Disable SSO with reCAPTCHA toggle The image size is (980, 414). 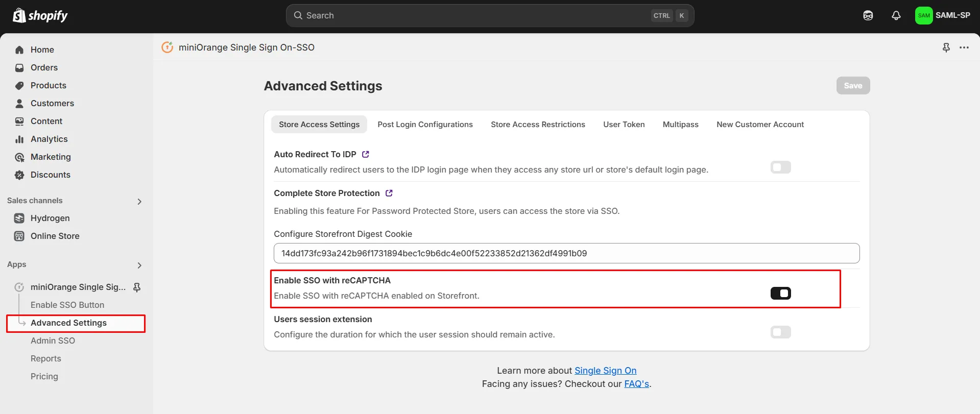tap(781, 293)
